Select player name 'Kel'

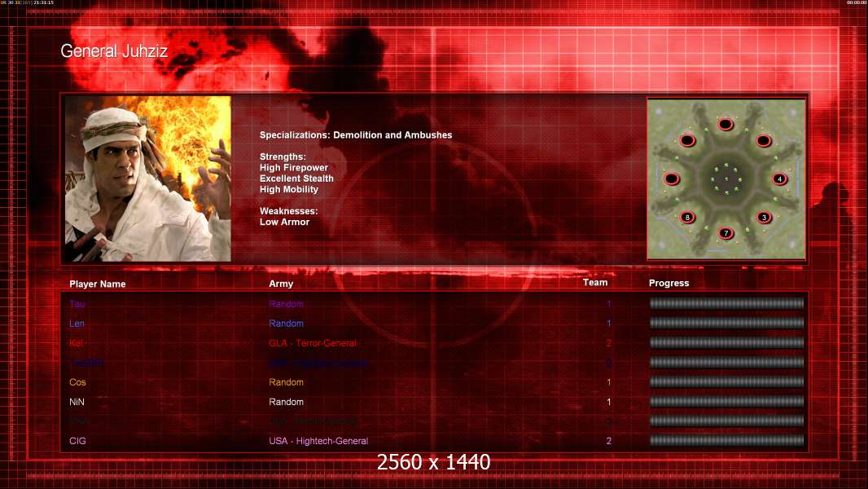point(76,343)
